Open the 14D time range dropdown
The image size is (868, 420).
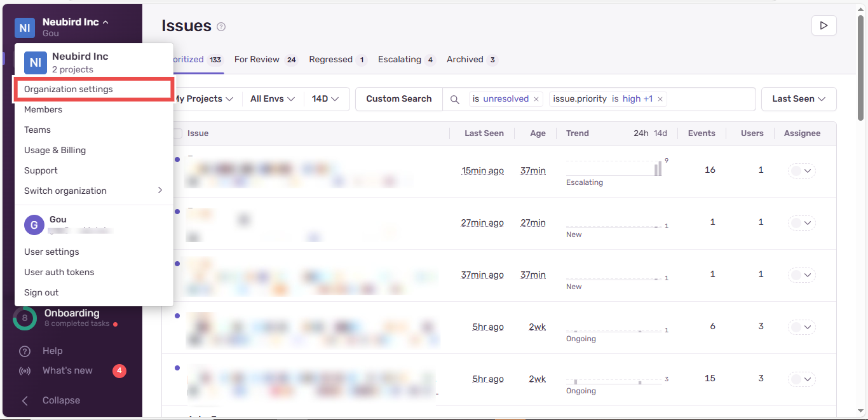pos(326,99)
